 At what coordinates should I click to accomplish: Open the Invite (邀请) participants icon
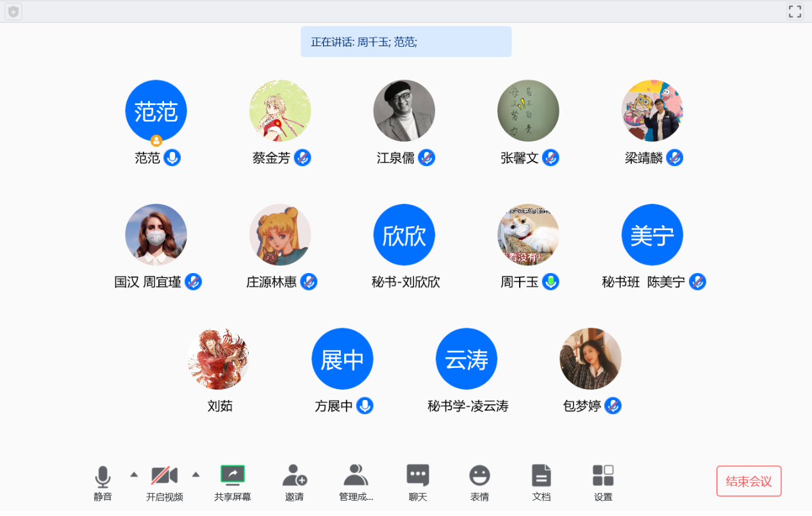pyautogui.click(x=294, y=476)
